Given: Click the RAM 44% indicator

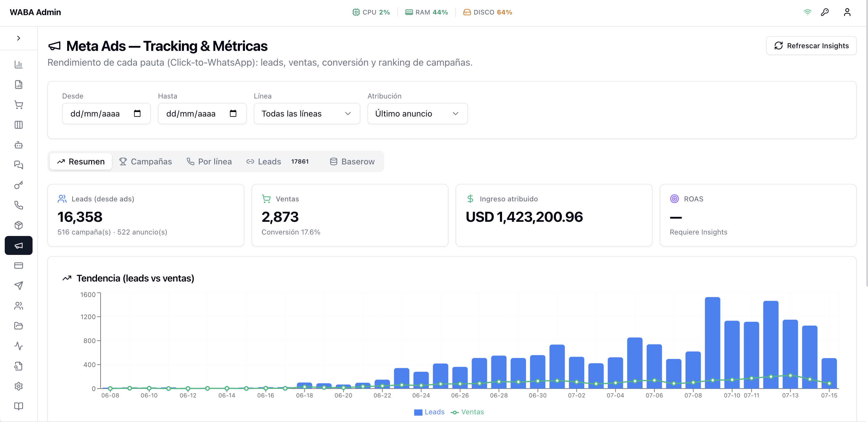Looking at the screenshot, I should click(427, 12).
